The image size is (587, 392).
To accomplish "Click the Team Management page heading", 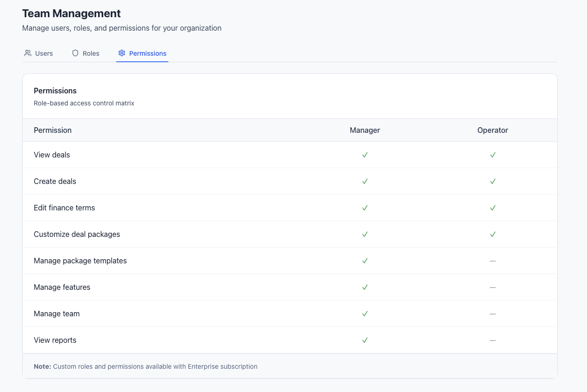I will point(72,13).
